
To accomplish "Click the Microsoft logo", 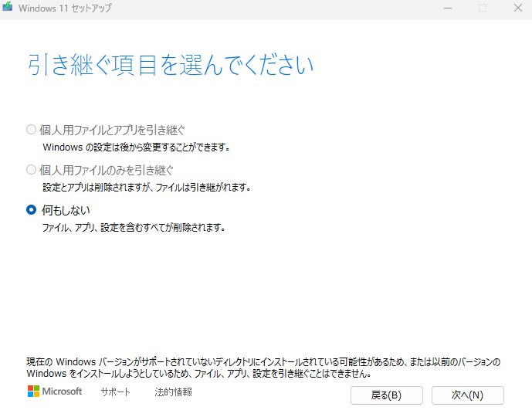I will point(55,392).
